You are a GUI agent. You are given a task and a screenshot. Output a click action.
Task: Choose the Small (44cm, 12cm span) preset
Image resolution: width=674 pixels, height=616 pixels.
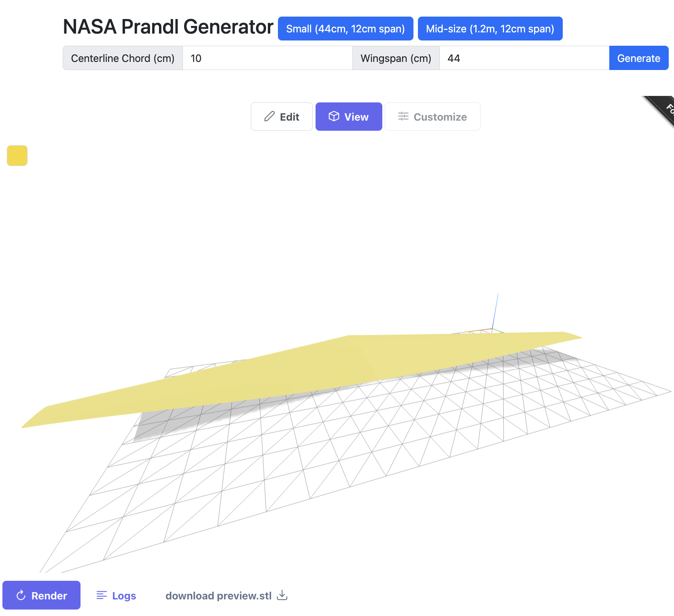[x=345, y=29]
